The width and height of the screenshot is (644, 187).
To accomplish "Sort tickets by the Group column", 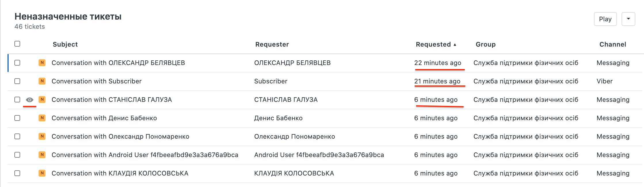I will coord(485,44).
